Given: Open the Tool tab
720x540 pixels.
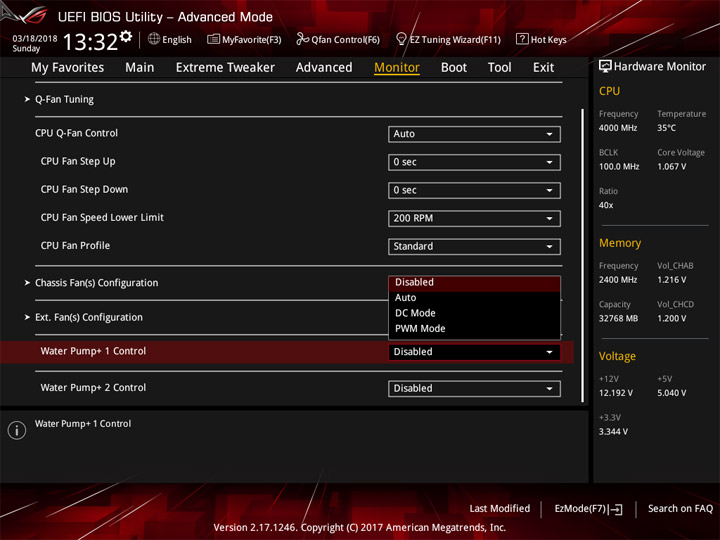Looking at the screenshot, I should (499, 68).
